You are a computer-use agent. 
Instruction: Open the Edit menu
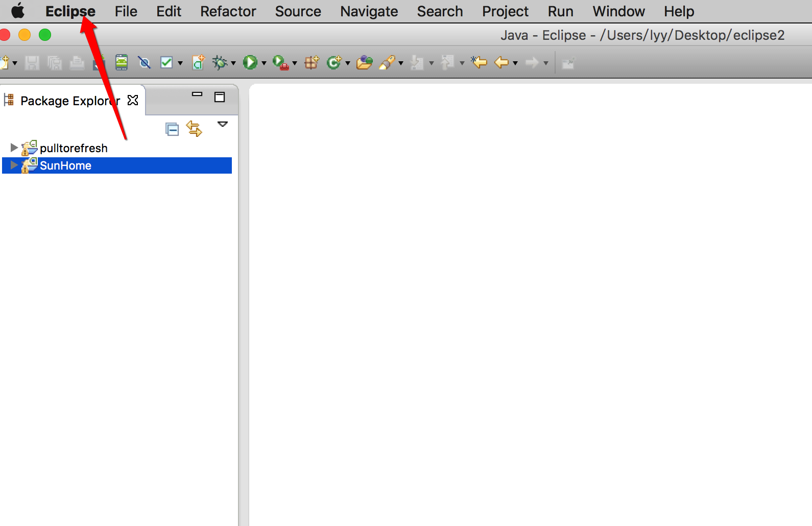[x=169, y=11]
